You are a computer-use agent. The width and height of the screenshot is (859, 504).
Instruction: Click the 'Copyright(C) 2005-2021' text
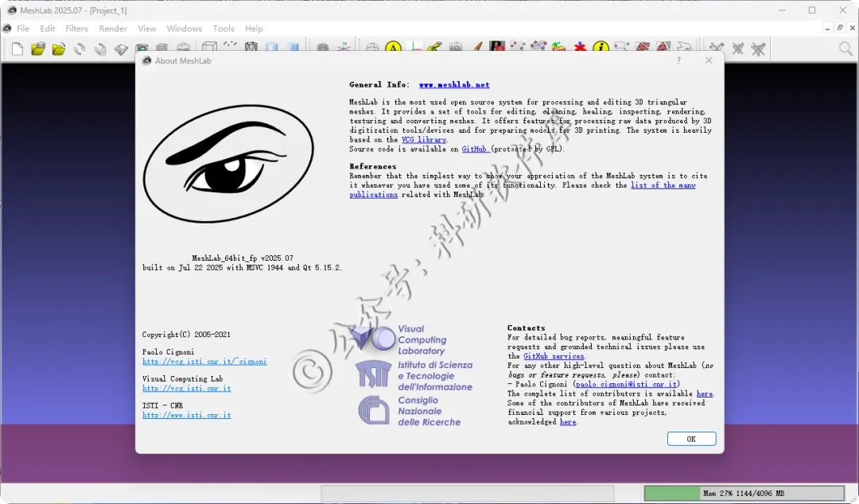pyautogui.click(x=186, y=335)
